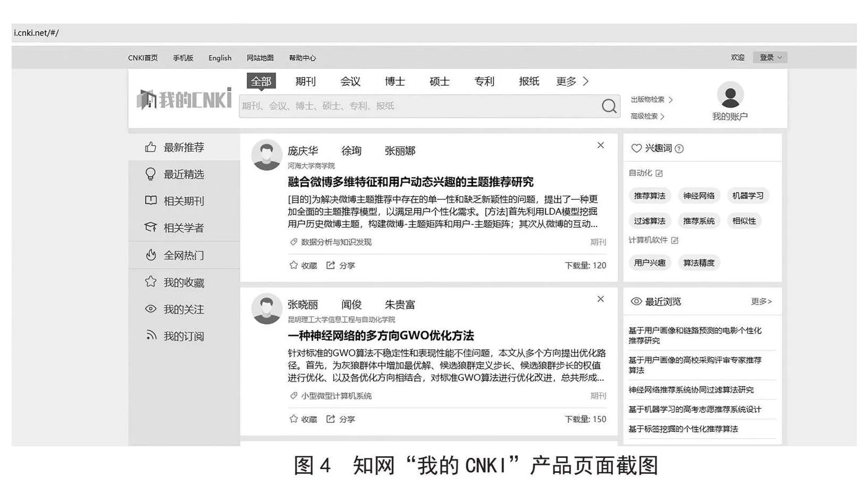Click the 数据分析与知识发现 journal tag
The width and height of the screenshot is (868, 493).
(336, 242)
